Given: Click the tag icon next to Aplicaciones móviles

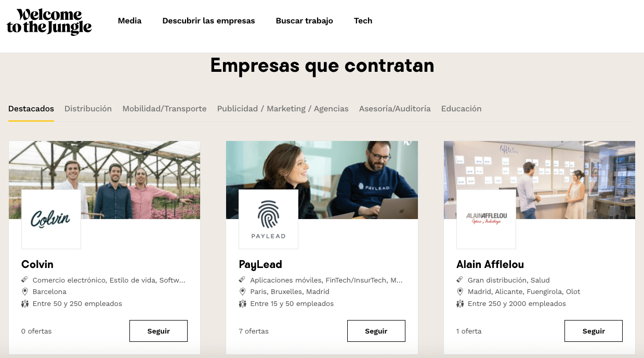Looking at the screenshot, I should (242, 280).
